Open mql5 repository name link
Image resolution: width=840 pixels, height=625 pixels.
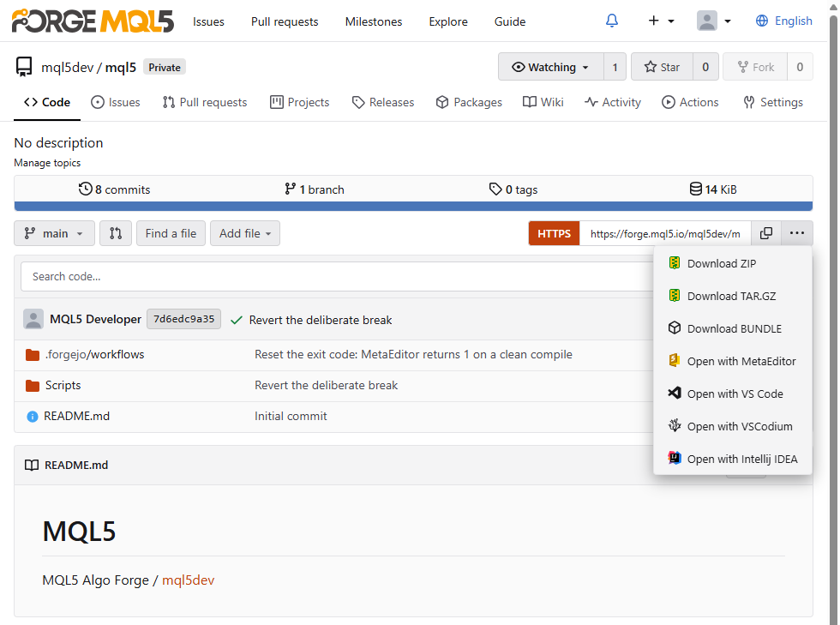coord(121,68)
